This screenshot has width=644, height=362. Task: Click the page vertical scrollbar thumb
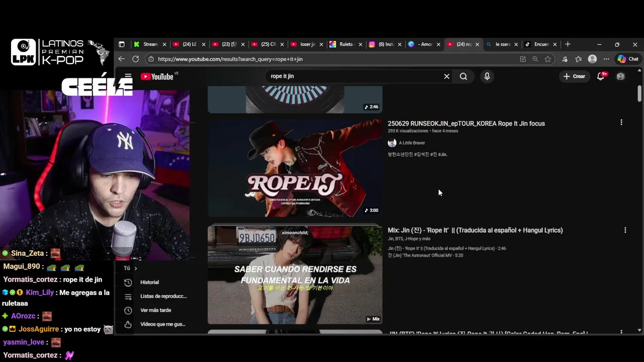pos(639,94)
